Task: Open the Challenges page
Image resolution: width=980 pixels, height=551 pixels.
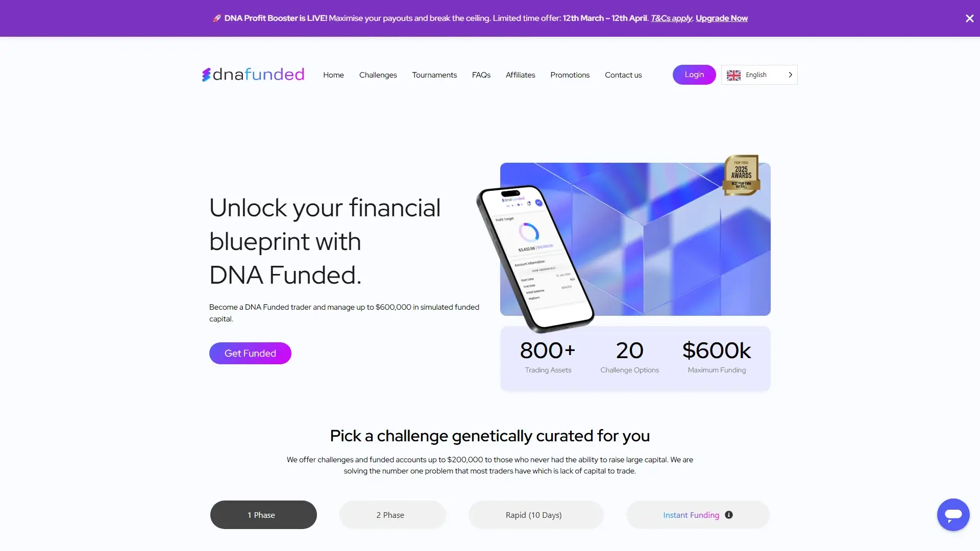Action: pyautogui.click(x=378, y=74)
